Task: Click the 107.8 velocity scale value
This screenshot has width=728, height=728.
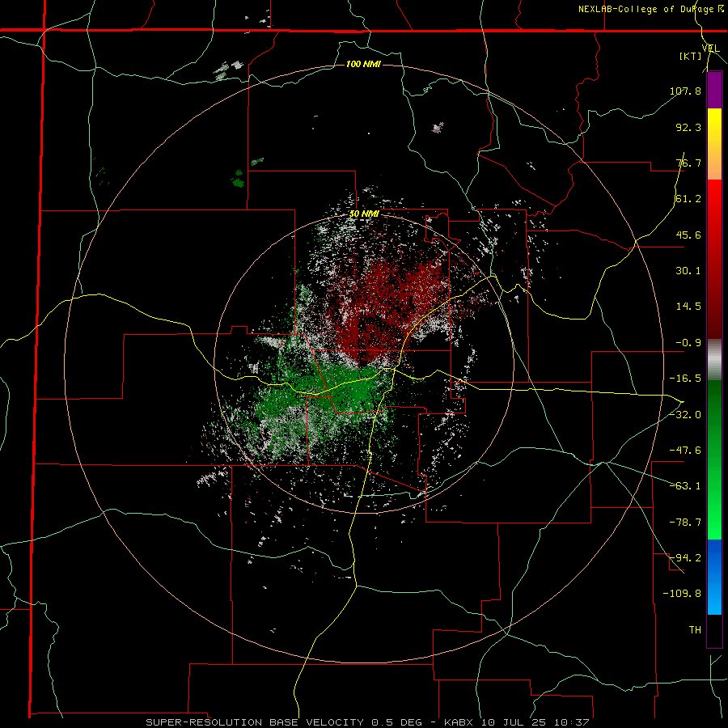Action: [x=685, y=91]
